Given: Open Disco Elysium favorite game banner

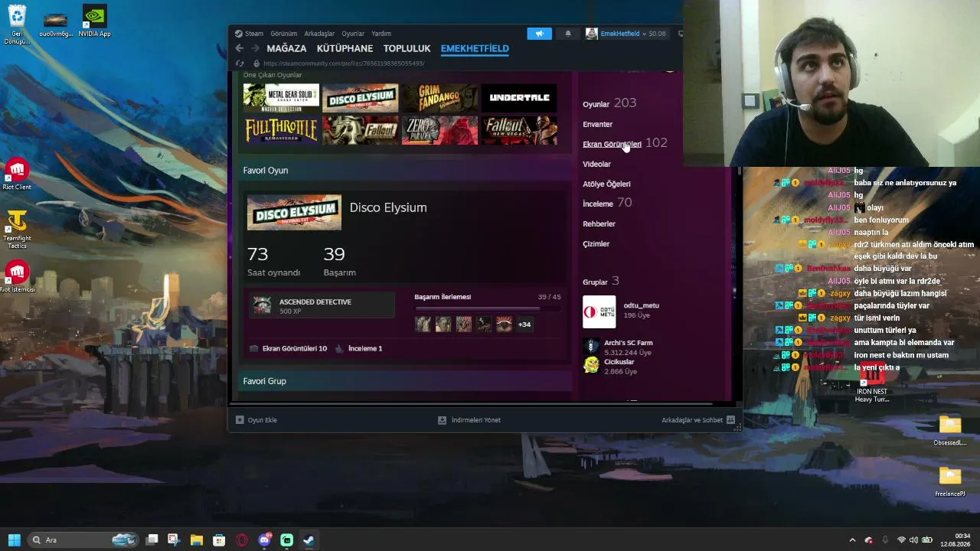Looking at the screenshot, I should (x=294, y=212).
